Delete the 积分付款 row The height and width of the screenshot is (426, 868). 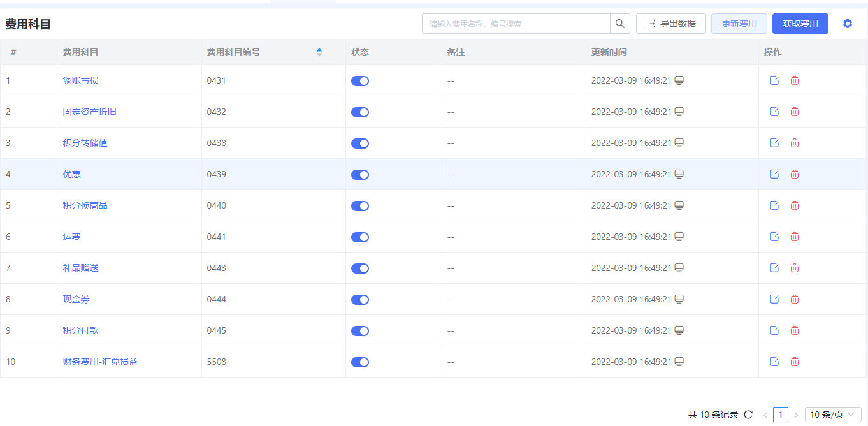[x=795, y=330]
